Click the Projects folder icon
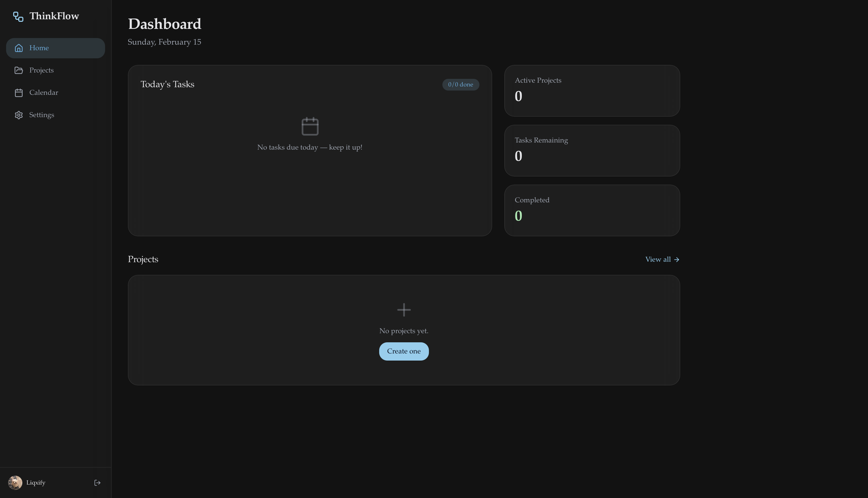The height and width of the screenshot is (498, 868). pos(19,70)
